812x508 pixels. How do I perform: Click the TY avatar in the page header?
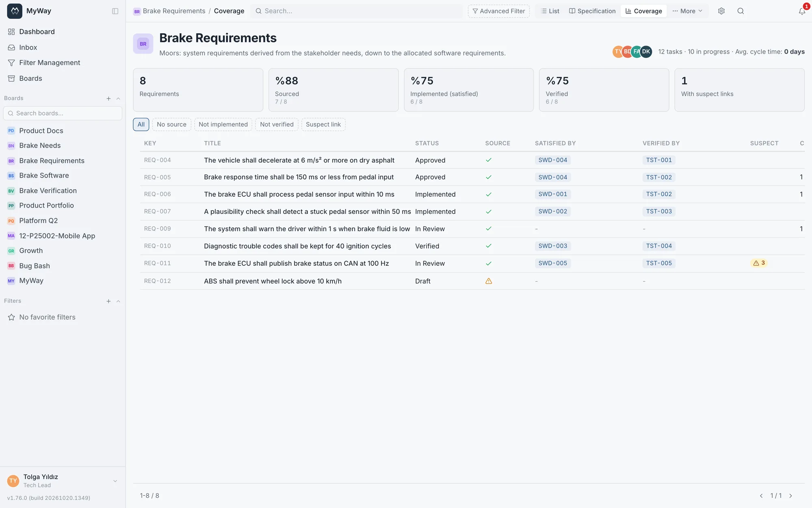(617, 52)
